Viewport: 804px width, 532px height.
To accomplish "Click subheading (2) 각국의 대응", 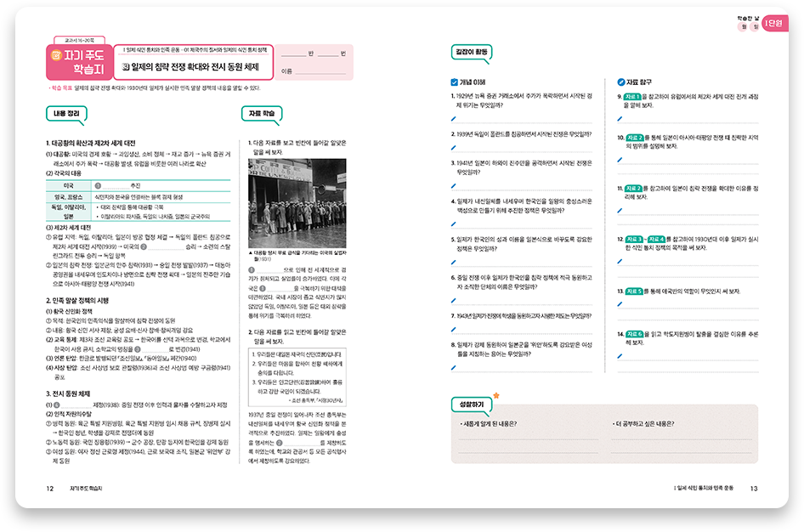I will pyautogui.click(x=64, y=173).
